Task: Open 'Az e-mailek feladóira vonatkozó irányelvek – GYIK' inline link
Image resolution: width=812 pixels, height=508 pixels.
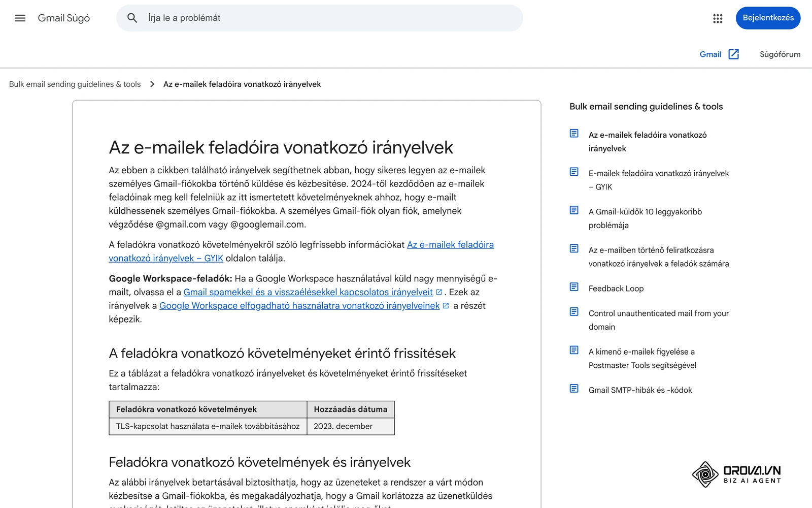Action: pyautogui.click(x=301, y=251)
